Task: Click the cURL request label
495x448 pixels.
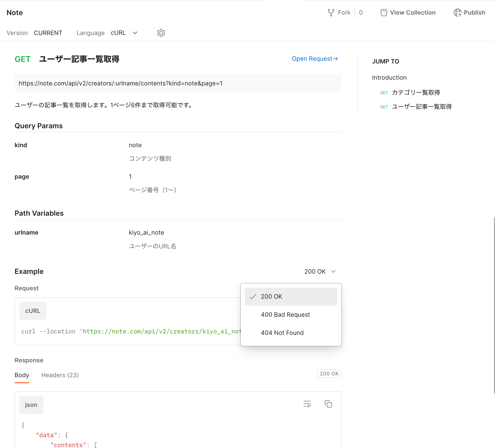Action: pos(33,311)
